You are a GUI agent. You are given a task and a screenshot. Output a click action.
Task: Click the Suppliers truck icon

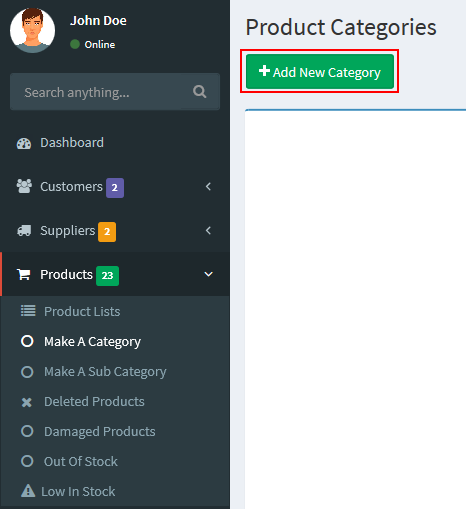tap(24, 231)
